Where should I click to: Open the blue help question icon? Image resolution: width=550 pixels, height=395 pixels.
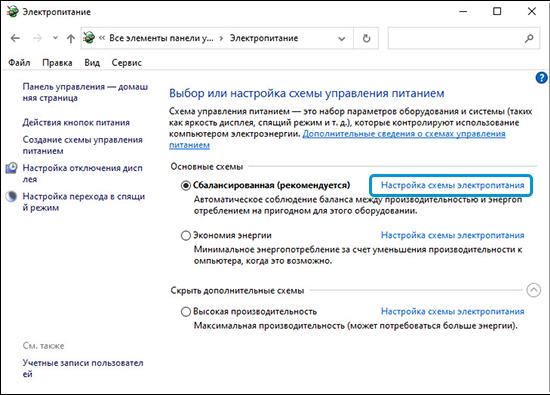pos(541,78)
